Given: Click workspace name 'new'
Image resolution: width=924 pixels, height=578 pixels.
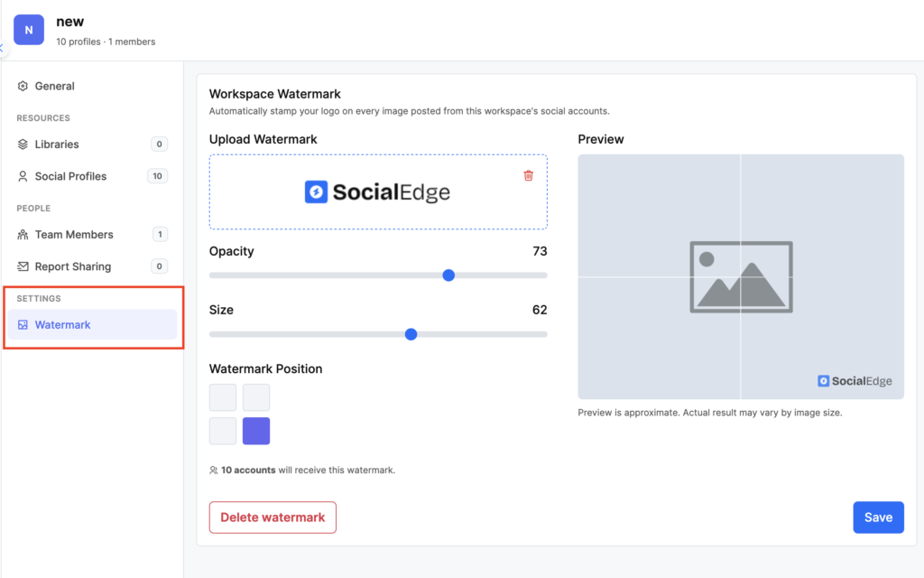Looking at the screenshot, I should [x=70, y=22].
